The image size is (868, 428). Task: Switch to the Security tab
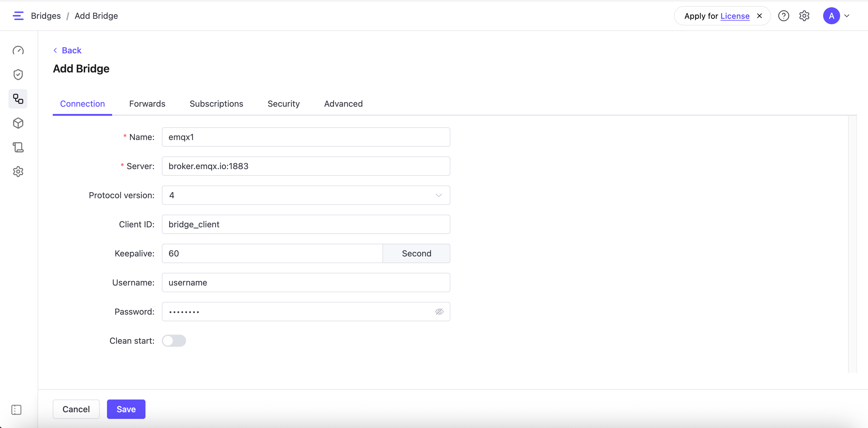click(x=283, y=104)
